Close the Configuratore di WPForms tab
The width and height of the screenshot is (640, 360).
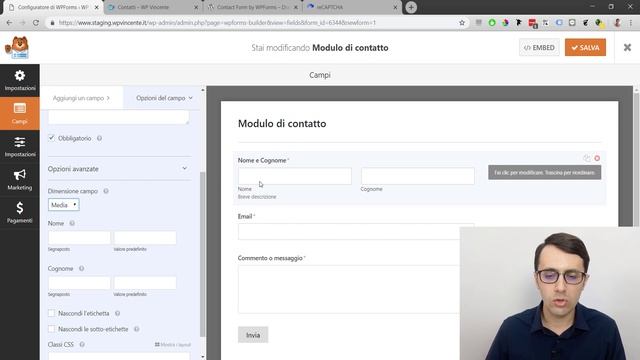(97, 7)
